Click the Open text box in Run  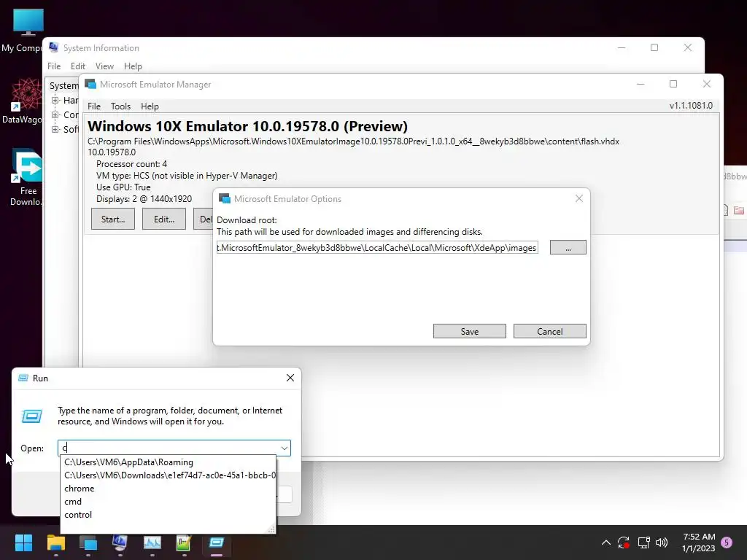[169, 448]
